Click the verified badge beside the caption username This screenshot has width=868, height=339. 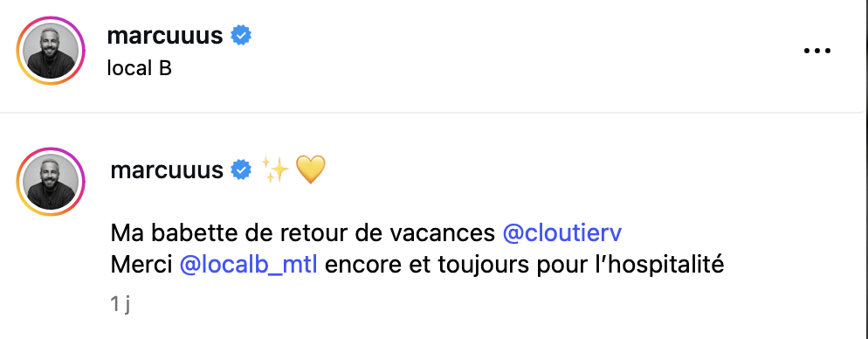point(241,169)
